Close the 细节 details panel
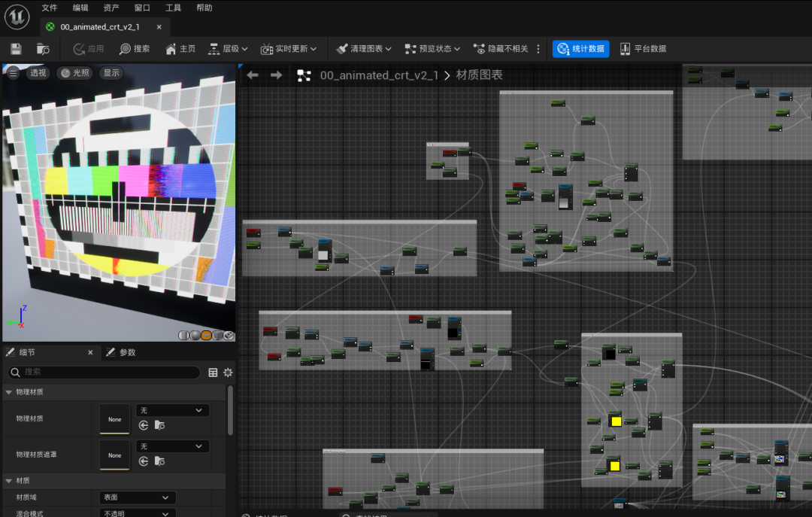The height and width of the screenshot is (517, 812). pyautogui.click(x=90, y=353)
